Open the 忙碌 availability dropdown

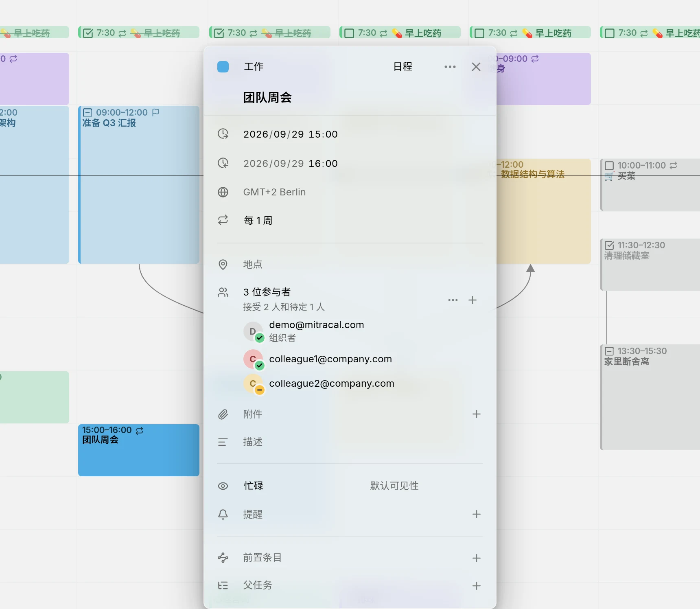coord(254,486)
